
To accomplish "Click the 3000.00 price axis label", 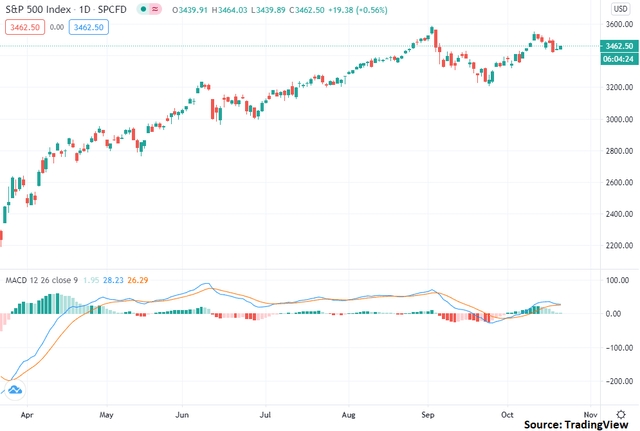I will (x=619, y=119).
